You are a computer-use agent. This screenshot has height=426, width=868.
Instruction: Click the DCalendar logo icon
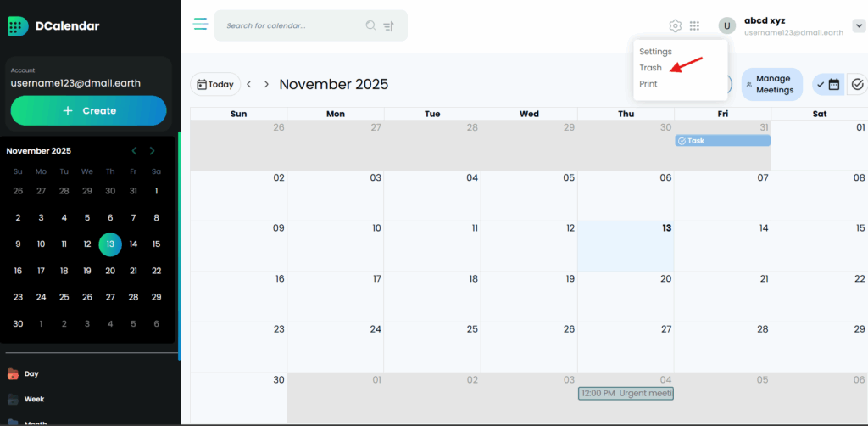click(x=17, y=25)
